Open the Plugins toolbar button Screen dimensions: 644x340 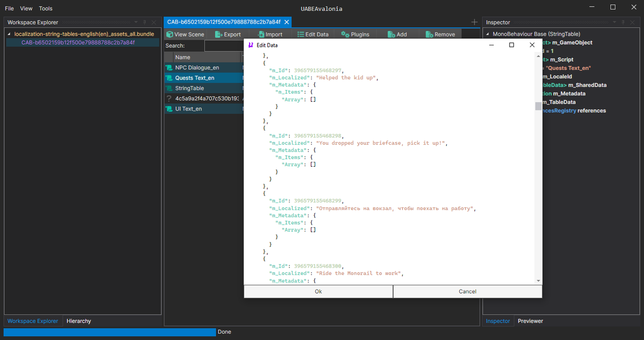355,34
